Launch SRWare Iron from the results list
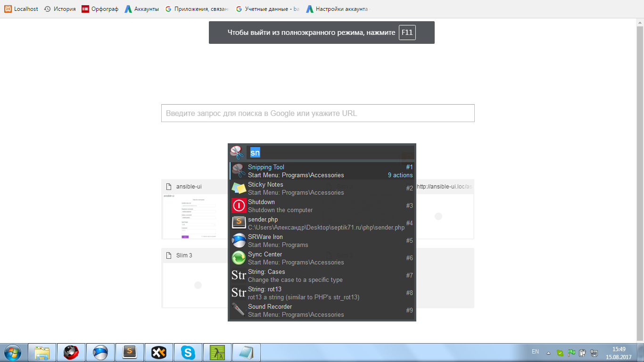This screenshot has width=644, height=362. (x=239, y=240)
